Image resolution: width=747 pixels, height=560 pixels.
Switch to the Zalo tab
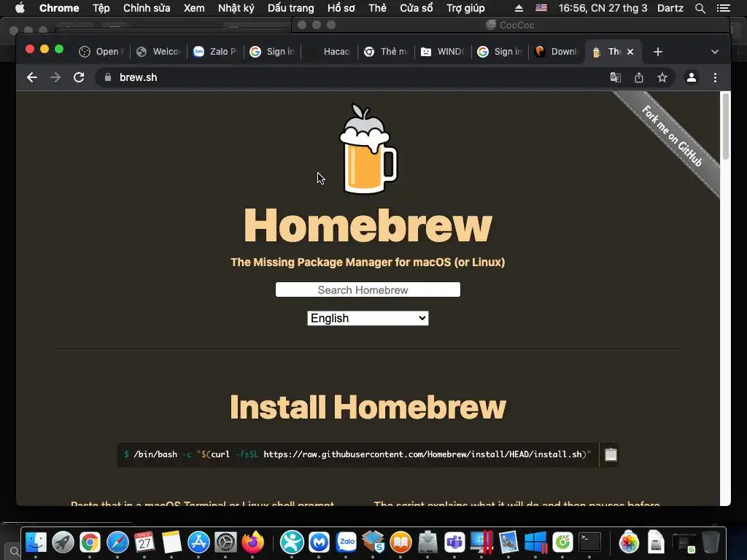click(x=215, y=52)
